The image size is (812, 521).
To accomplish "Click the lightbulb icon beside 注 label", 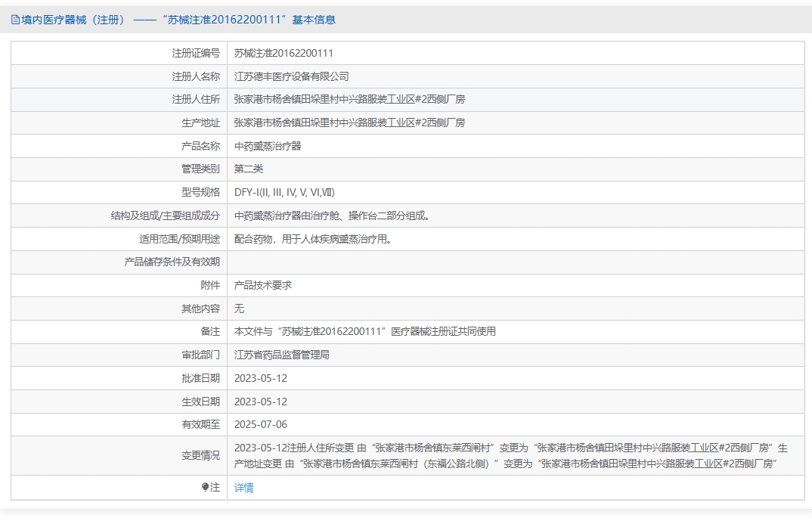I will [205, 487].
